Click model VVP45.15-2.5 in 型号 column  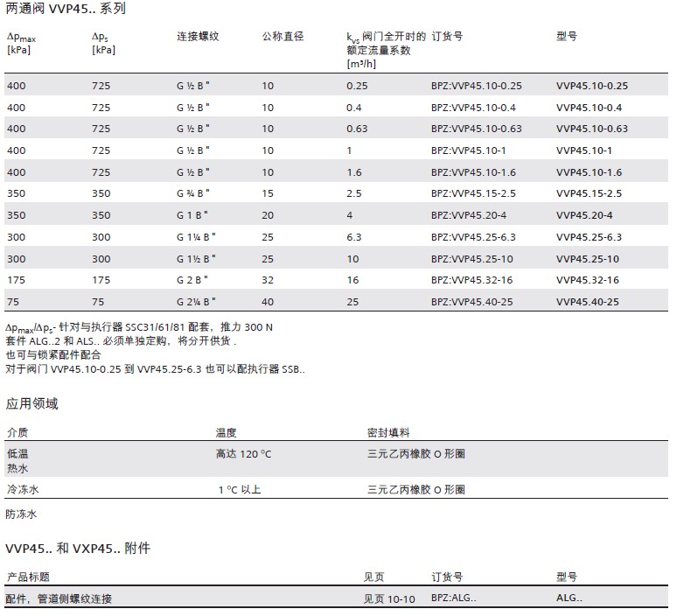589,193
